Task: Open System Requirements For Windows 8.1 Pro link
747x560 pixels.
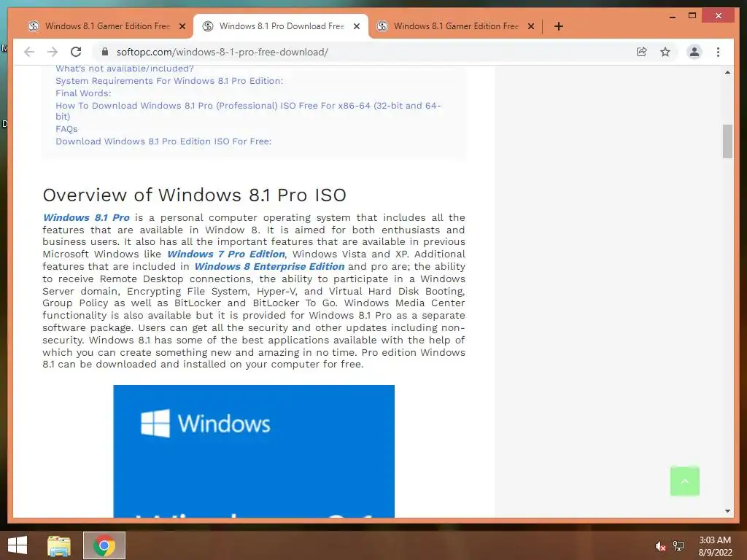Action: (x=169, y=81)
